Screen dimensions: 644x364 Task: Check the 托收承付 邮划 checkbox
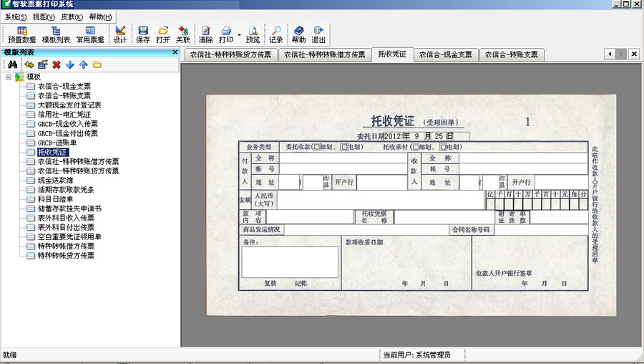(x=415, y=147)
